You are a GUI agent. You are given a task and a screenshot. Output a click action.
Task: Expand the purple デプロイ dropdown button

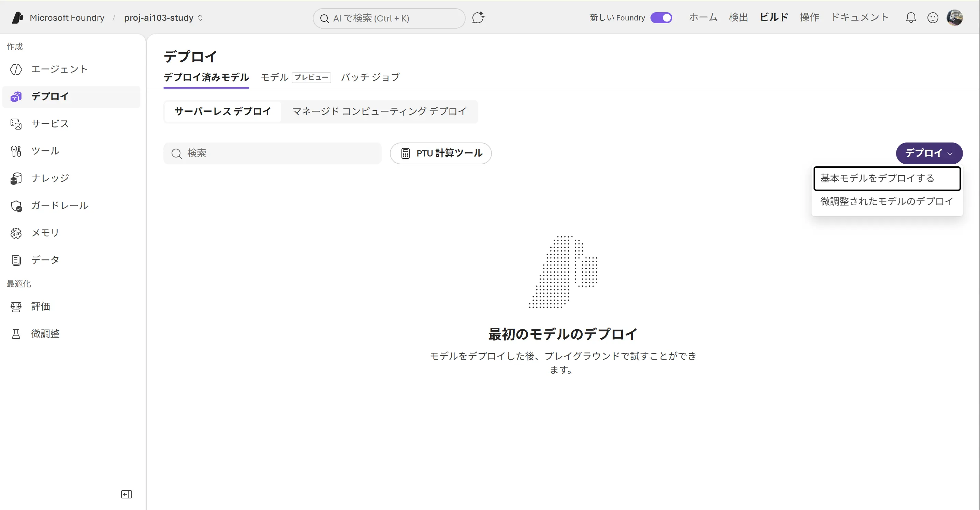(929, 153)
